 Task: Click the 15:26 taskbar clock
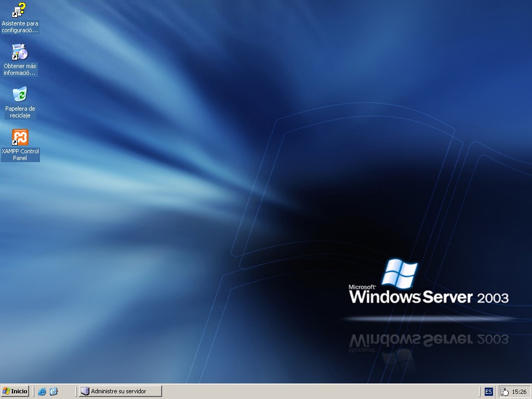coord(519,392)
